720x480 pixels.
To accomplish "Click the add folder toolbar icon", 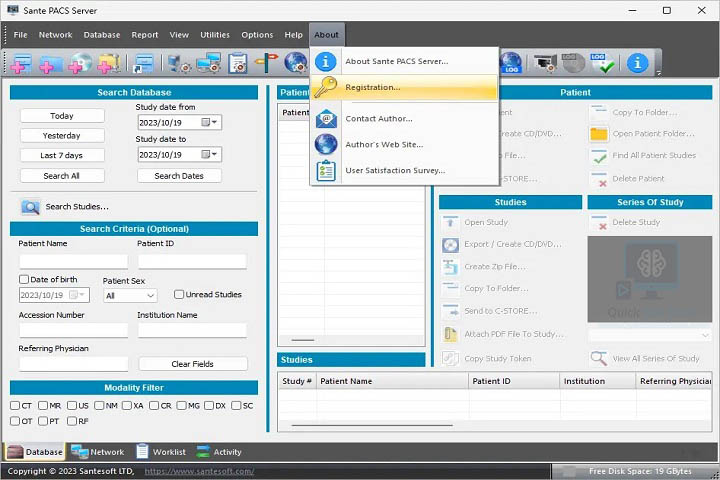I will point(51,63).
